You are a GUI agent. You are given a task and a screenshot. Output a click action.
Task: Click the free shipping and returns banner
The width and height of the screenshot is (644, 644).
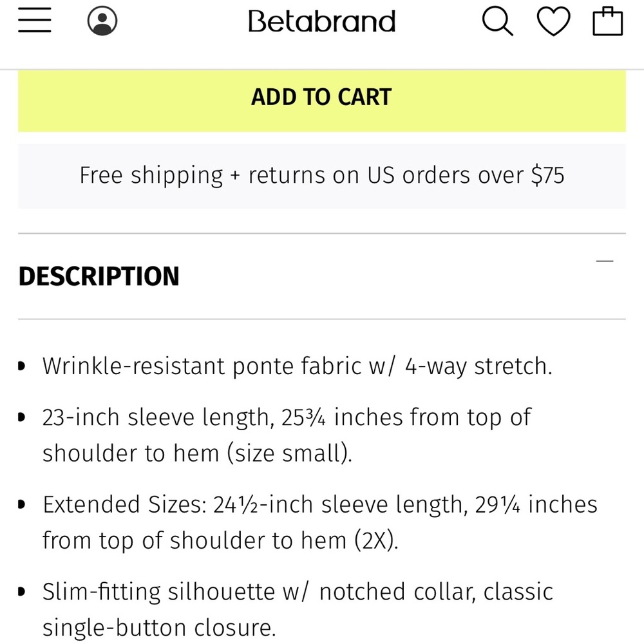[322, 175]
